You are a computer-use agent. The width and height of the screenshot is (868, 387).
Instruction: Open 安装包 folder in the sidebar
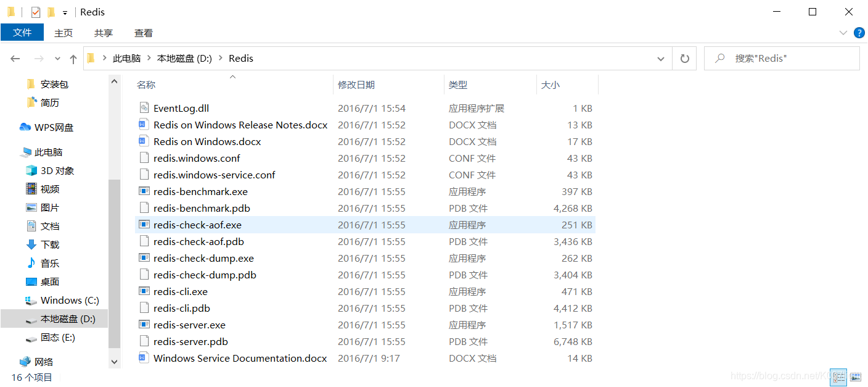coord(47,84)
